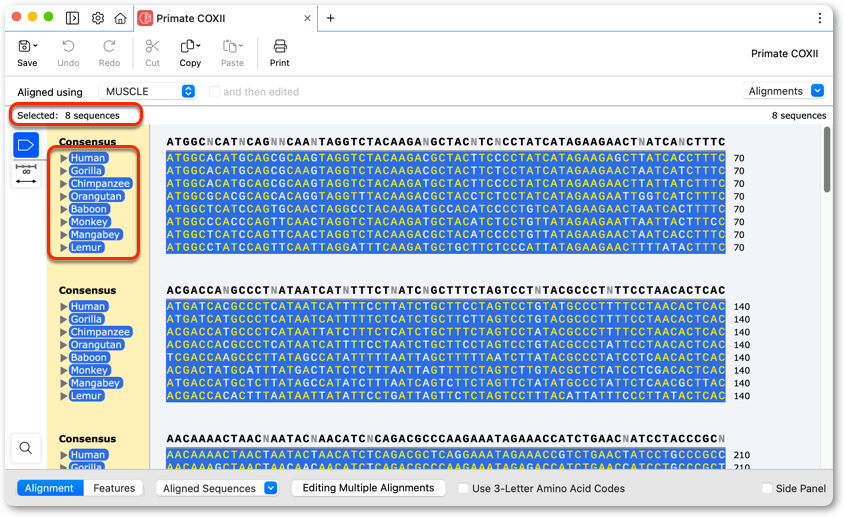This screenshot has width=844, height=517.
Task: Select the infinite width ruler tool
Action: tap(26, 174)
